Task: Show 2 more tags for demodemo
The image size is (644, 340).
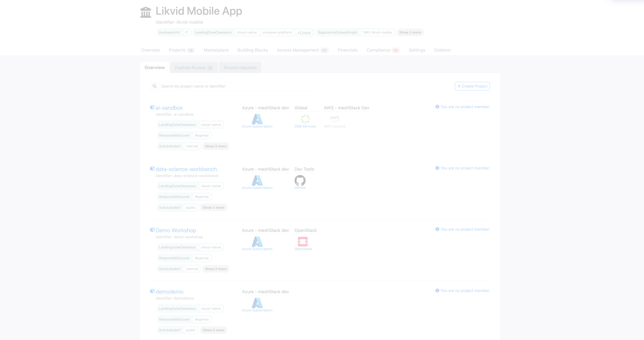Action: pyautogui.click(x=213, y=330)
